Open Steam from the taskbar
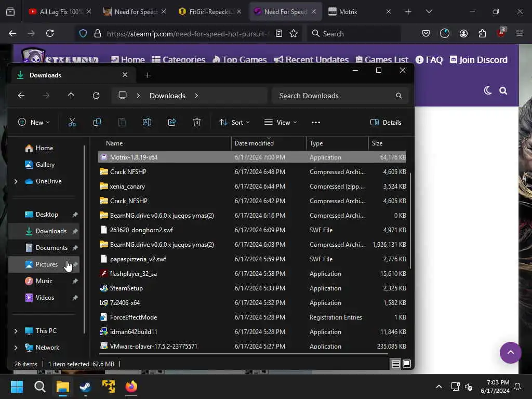The height and width of the screenshot is (399, 532). (x=85, y=387)
